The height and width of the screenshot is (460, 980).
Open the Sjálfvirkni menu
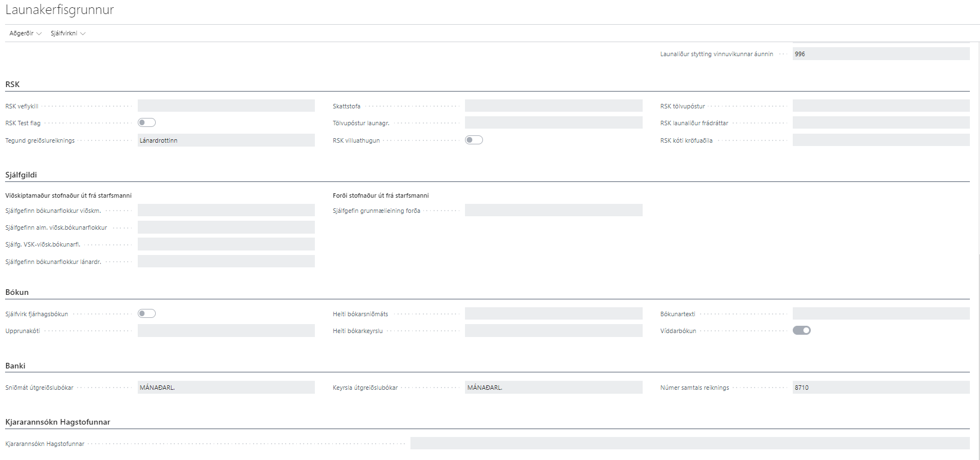(67, 34)
